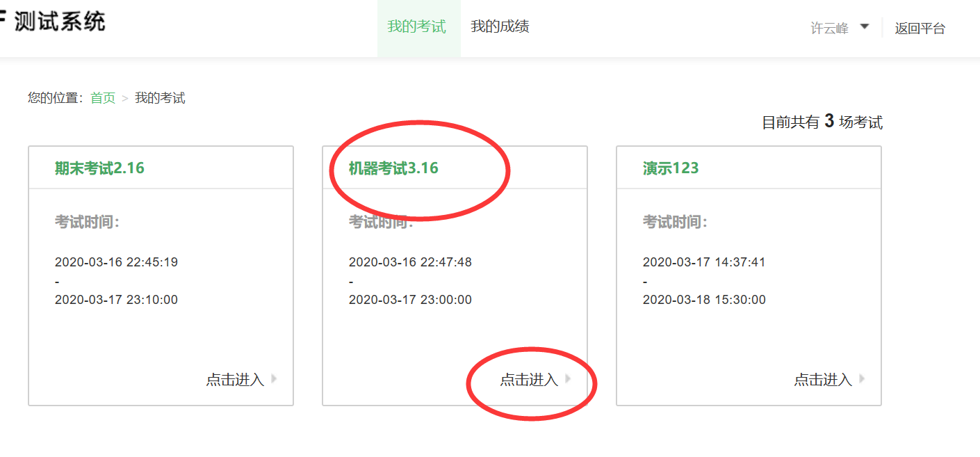Click 我的考试 in the breadcrumb path
Image resolution: width=980 pixels, height=457 pixels.
160,98
